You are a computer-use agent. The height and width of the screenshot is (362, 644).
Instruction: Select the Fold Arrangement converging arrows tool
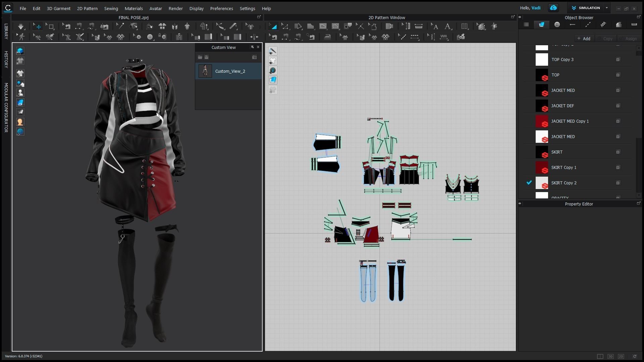(x=254, y=37)
